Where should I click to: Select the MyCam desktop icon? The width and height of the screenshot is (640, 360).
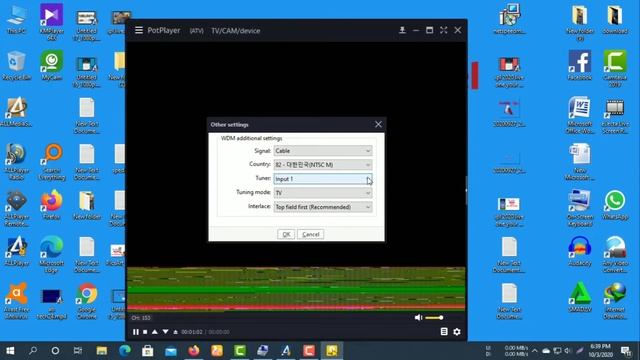pyautogui.click(x=51, y=65)
